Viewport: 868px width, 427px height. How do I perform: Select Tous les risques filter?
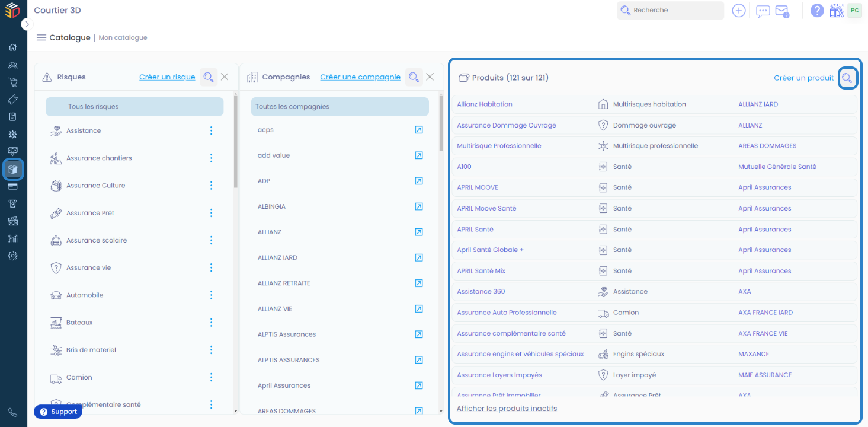pos(134,107)
